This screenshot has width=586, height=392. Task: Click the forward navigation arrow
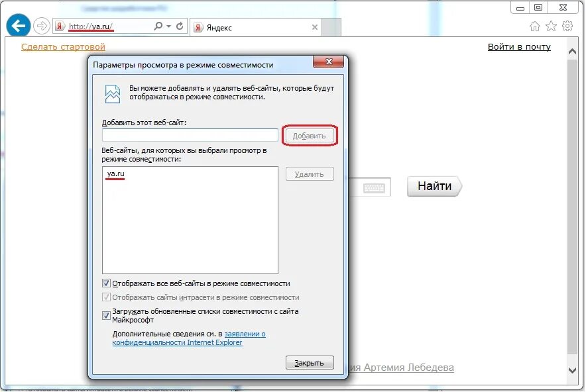(x=42, y=26)
